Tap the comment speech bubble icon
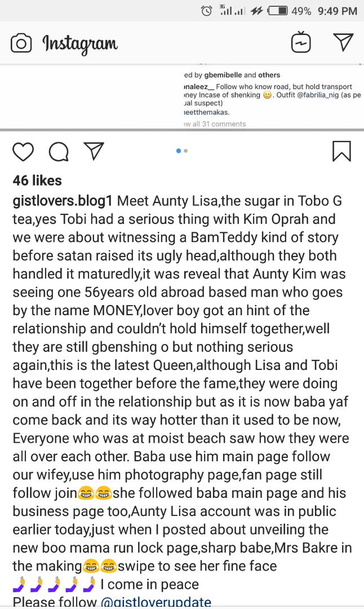The image size is (364, 609). tap(58, 151)
